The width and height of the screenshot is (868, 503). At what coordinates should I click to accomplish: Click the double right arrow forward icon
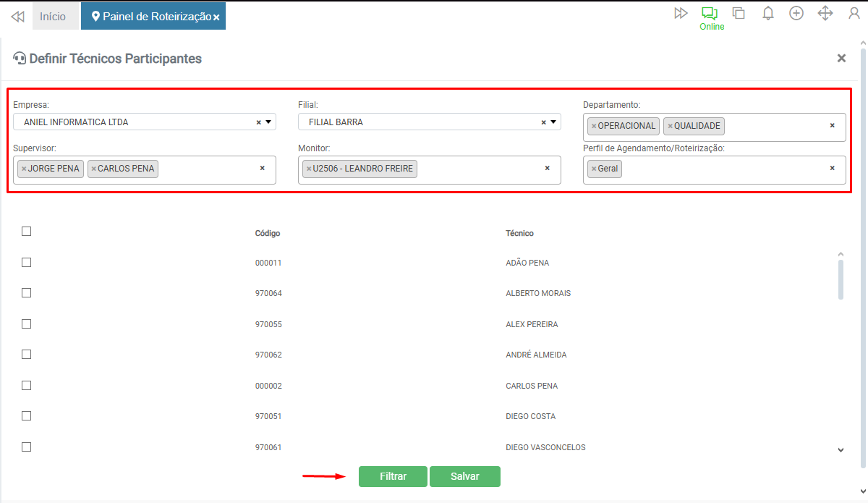681,13
